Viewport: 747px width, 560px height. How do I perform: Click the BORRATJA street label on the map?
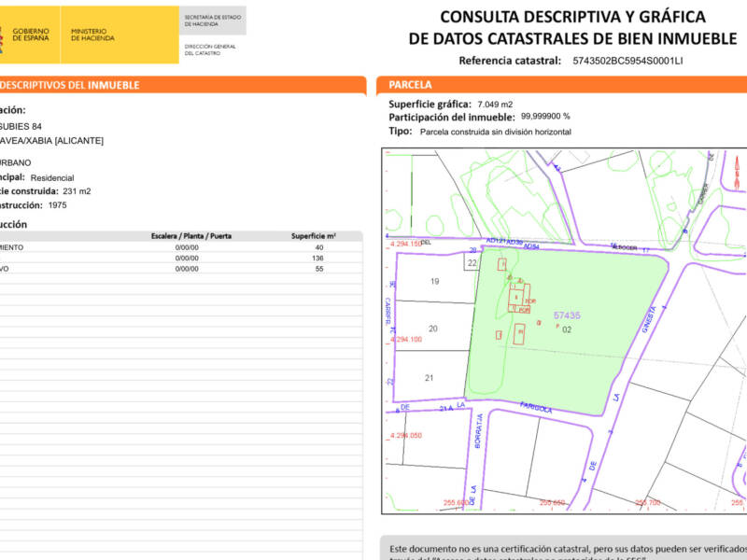[478, 431]
